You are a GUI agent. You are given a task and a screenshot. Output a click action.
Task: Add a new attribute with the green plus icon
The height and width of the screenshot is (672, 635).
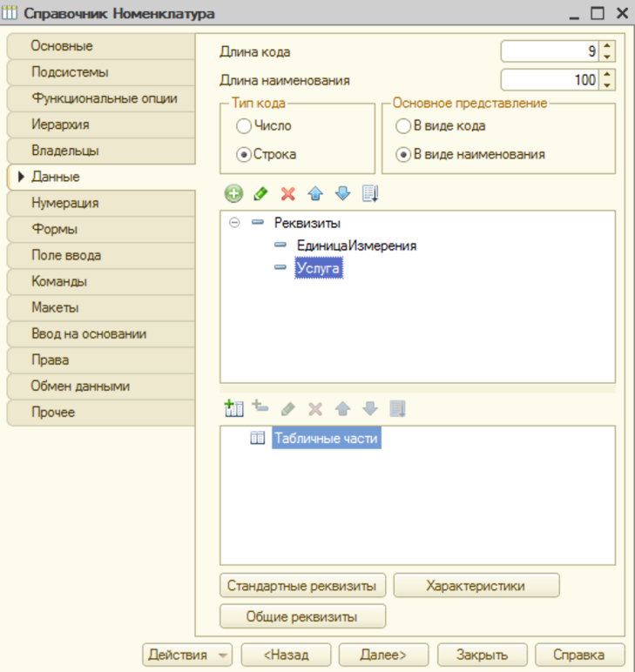(x=233, y=194)
